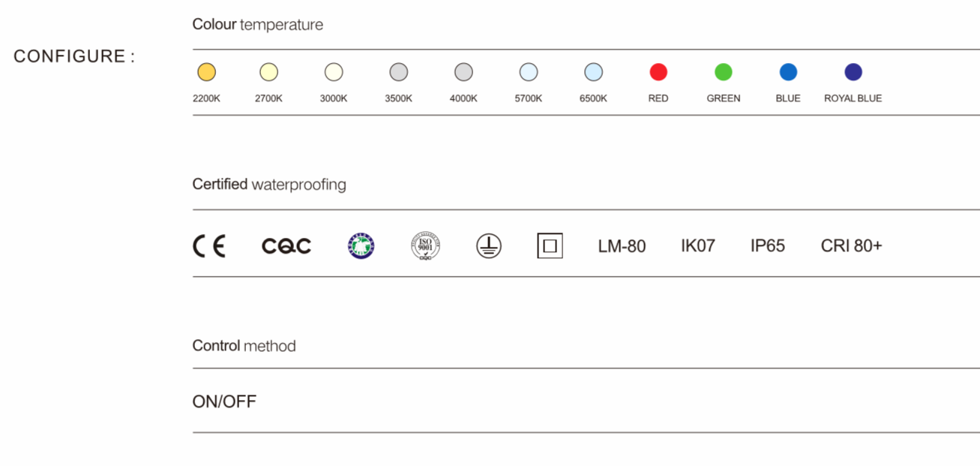Image resolution: width=980 pixels, height=466 pixels.
Task: Choose the GREEN colour swatch
Action: coord(723,72)
